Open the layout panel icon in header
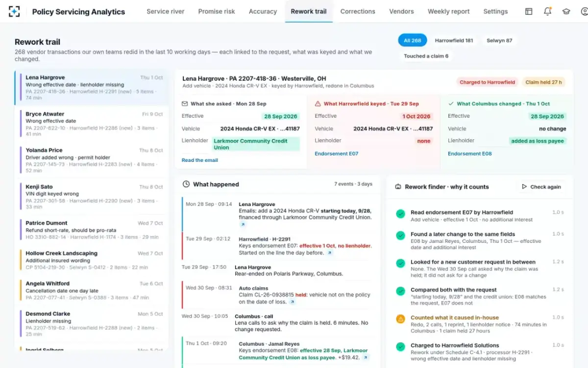This screenshot has height=368, width=588. click(529, 11)
